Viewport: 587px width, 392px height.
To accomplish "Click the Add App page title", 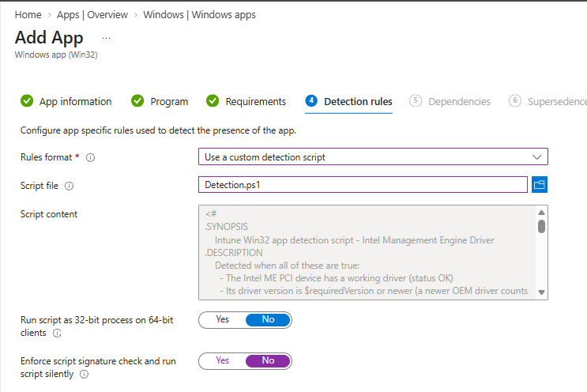I will pyautogui.click(x=49, y=38).
